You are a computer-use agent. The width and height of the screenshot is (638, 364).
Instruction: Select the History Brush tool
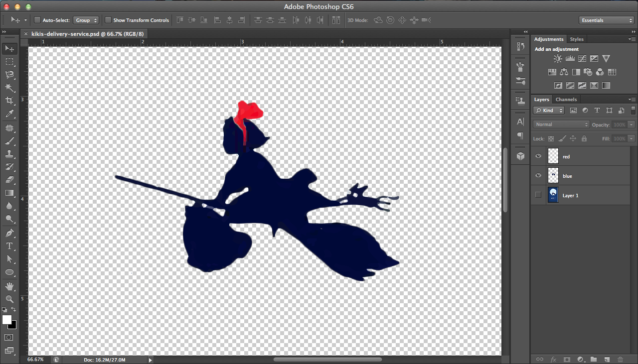tap(9, 167)
